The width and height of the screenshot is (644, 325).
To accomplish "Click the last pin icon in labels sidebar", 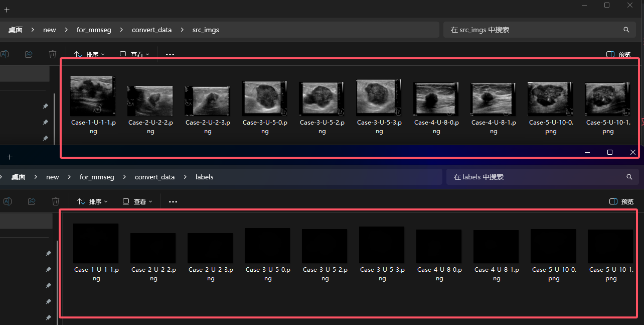I will coord(48,318).
